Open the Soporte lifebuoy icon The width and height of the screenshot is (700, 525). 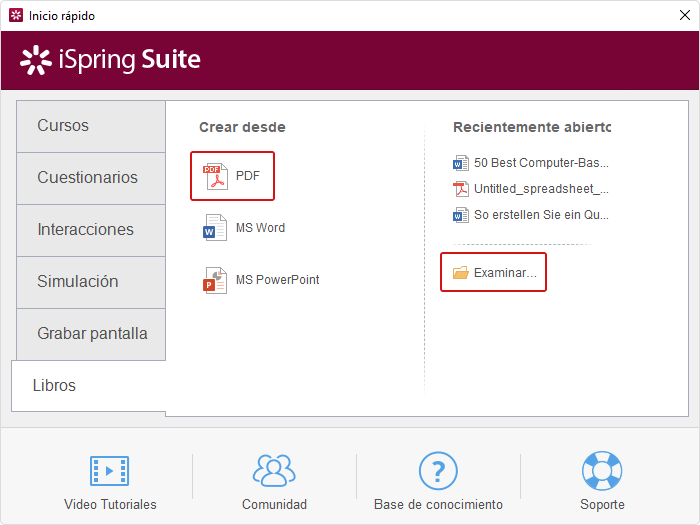[x=602, y=471]
